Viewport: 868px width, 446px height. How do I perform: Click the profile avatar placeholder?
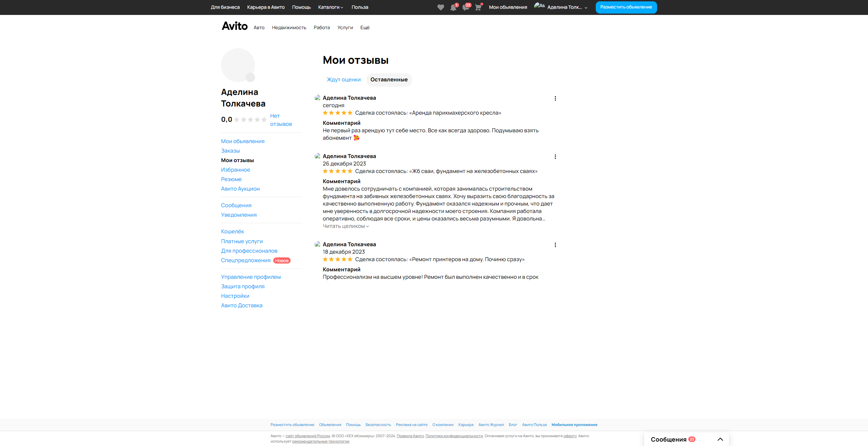tap(238, 65)
